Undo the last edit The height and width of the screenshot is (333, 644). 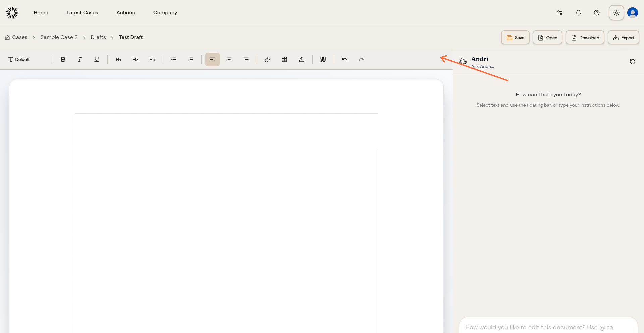pos(344,59)
